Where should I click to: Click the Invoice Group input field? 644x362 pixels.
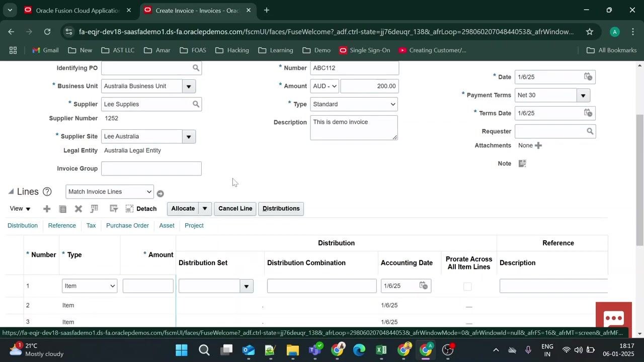click(x=151, y=168)
